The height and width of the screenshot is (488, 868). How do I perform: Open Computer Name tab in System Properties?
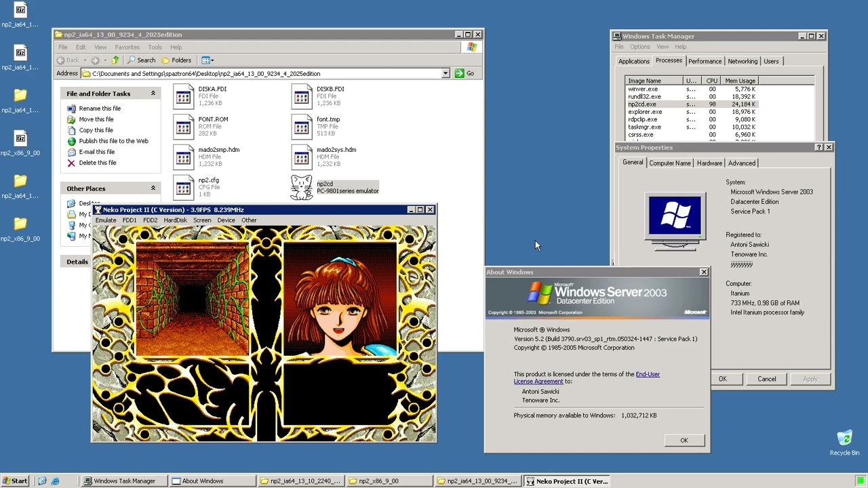click(x=670, y=163)
